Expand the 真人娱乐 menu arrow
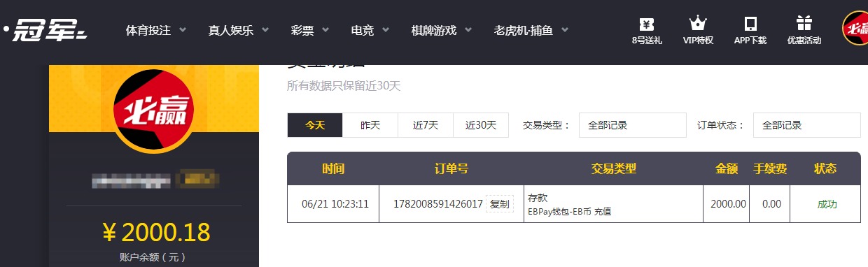The image size is (868, 267). (265, 30)
